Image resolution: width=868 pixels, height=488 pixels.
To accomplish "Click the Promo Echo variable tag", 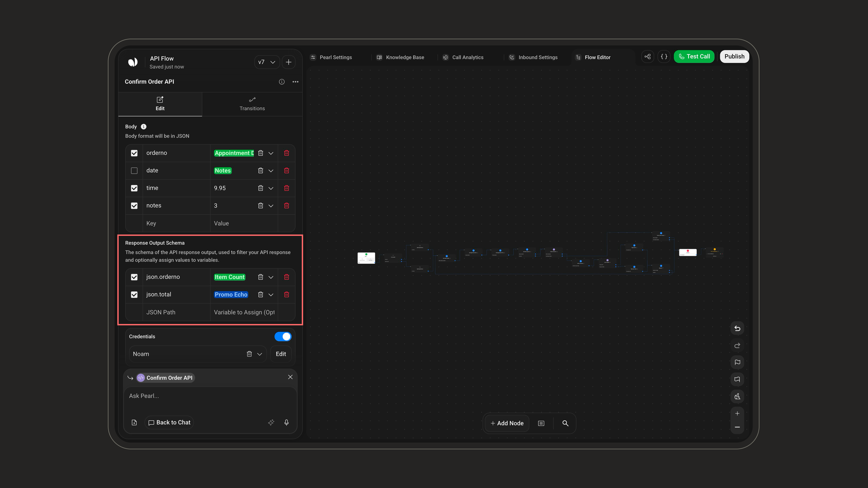I will [231, 295].
